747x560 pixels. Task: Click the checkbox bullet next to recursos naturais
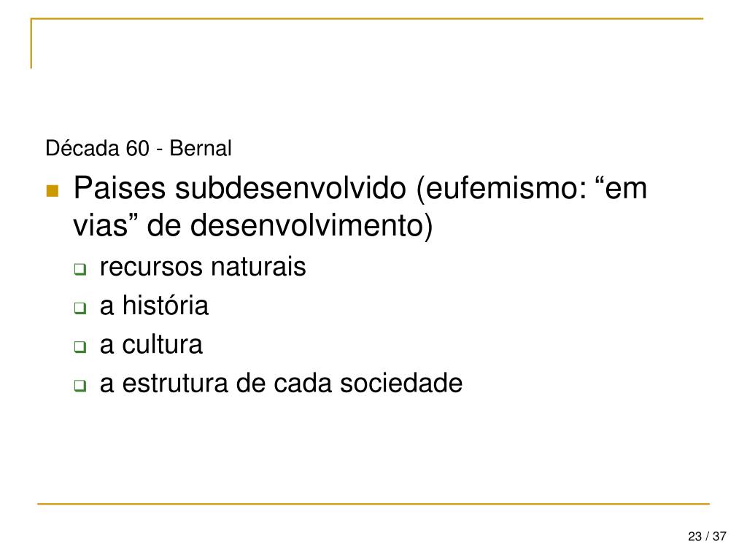click(80, 269)
